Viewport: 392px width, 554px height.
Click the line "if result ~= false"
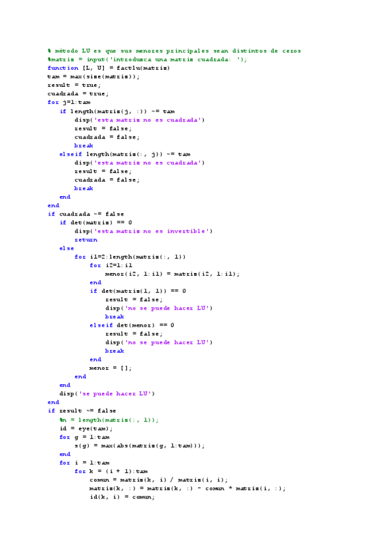coord(82,410)
